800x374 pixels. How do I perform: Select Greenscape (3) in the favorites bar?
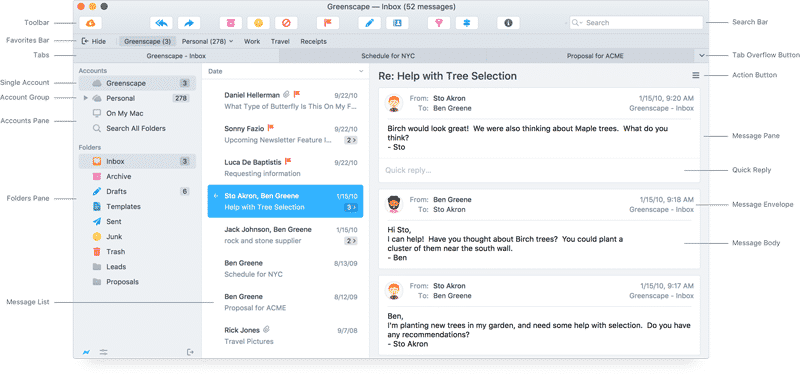click(147, 41)
